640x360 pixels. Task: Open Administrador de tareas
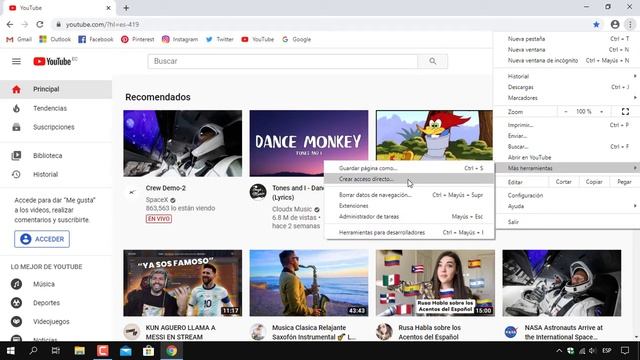409,217
